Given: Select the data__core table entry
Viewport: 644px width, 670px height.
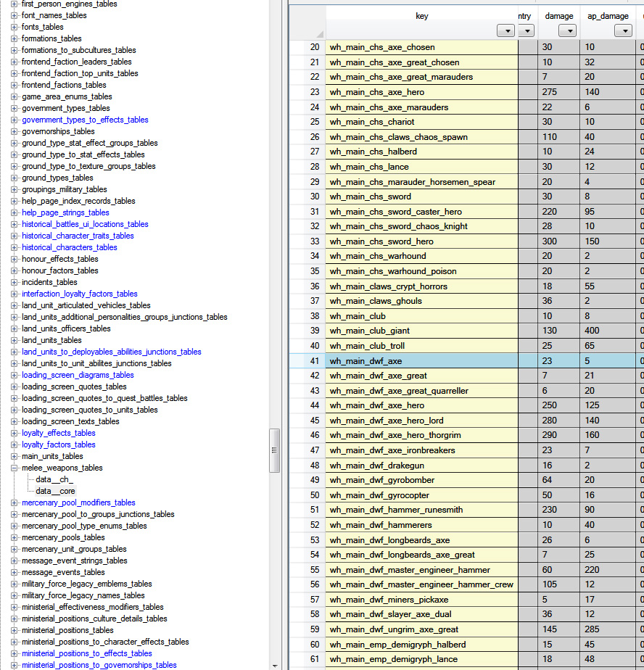Looking at the screenshot, I should 55,491.
